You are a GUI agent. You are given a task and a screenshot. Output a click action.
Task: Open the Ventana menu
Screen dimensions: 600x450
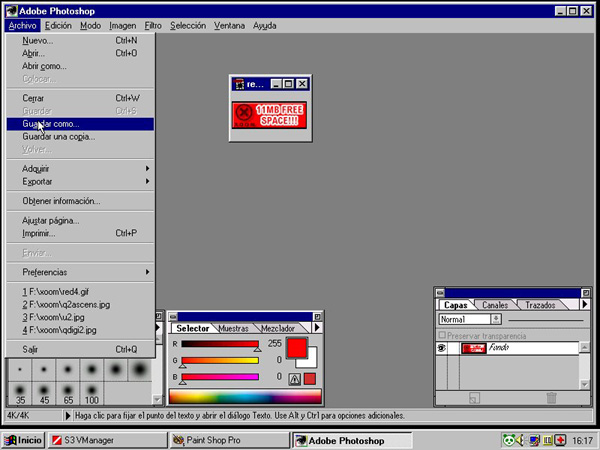229,26
